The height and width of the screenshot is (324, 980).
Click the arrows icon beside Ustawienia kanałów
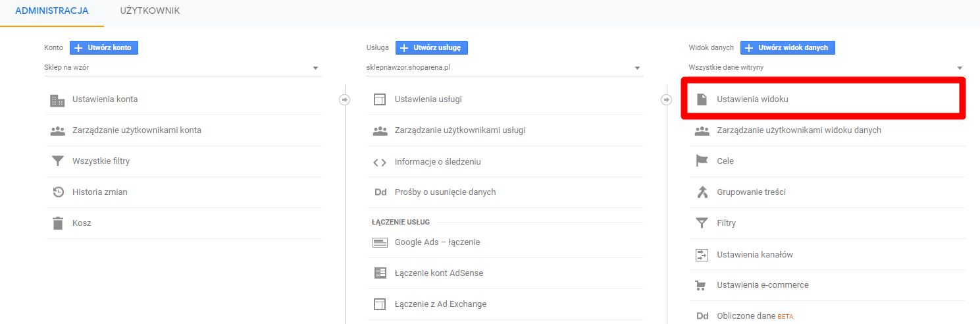[x=702, y=255]
